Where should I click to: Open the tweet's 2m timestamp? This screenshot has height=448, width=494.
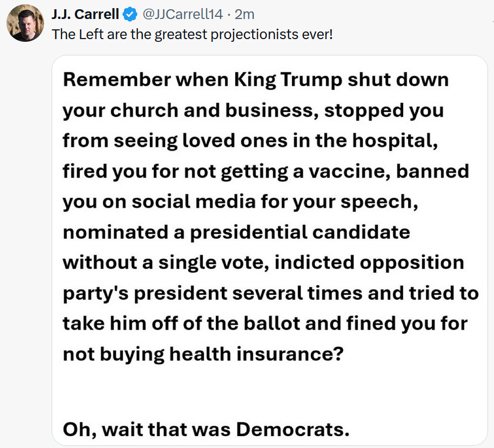point(244,14)
